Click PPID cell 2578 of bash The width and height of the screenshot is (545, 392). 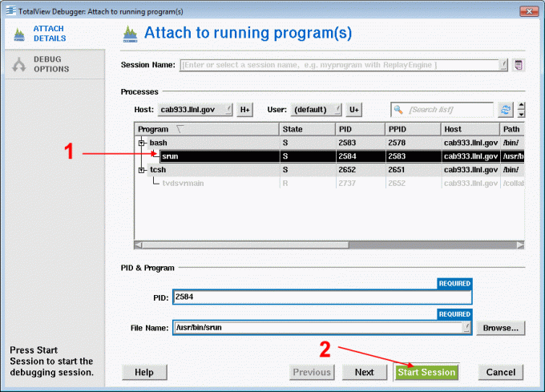tap(397, 143)
